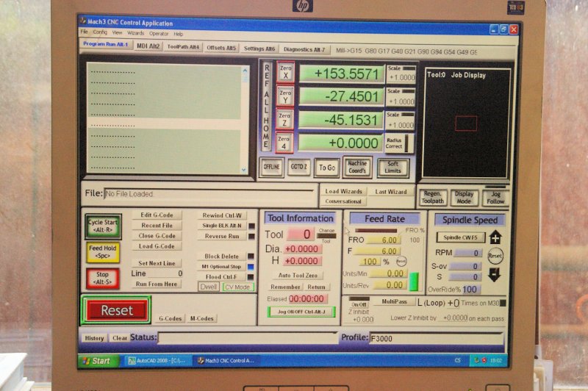The image size is (588, 391).
Task: Click the AutoCAD 2008 taskbar item
Action: coord(157,361)
